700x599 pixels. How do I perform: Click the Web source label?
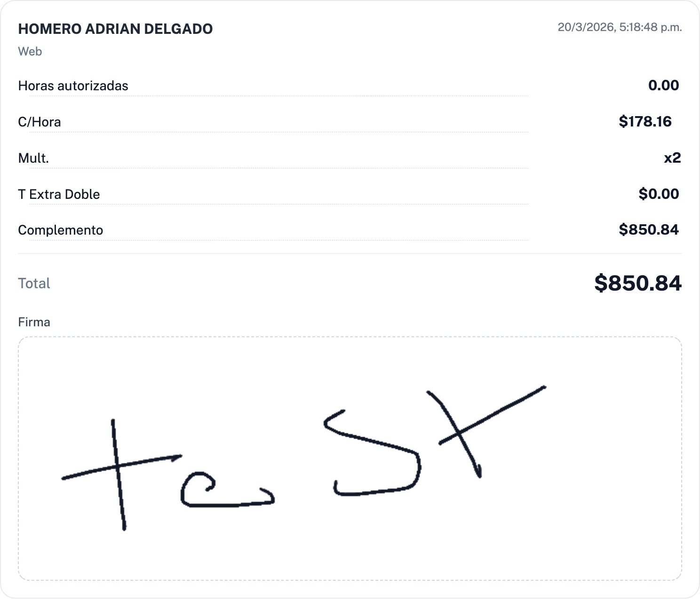point(30,51)
